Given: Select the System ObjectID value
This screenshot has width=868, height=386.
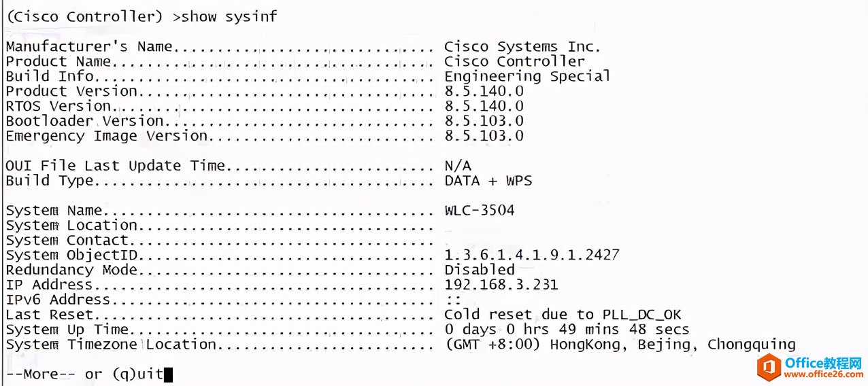Looking at the screenshot, I should coord(531,255).
